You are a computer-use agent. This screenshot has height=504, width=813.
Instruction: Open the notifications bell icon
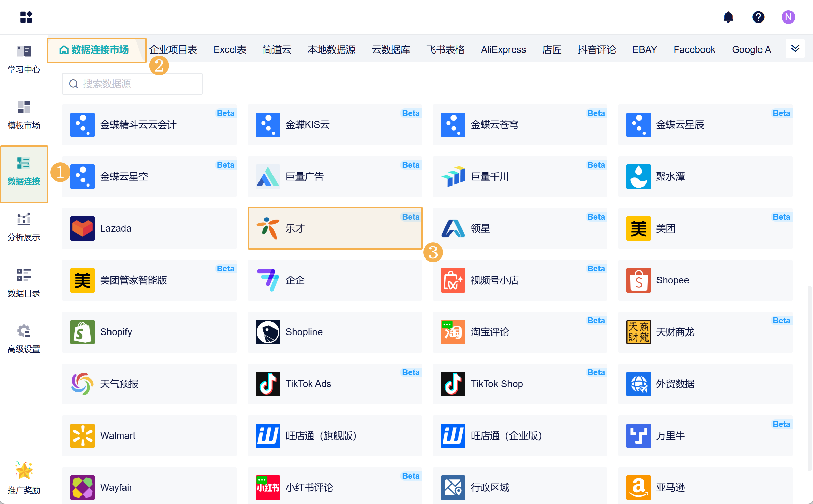[x=728, y=17]
